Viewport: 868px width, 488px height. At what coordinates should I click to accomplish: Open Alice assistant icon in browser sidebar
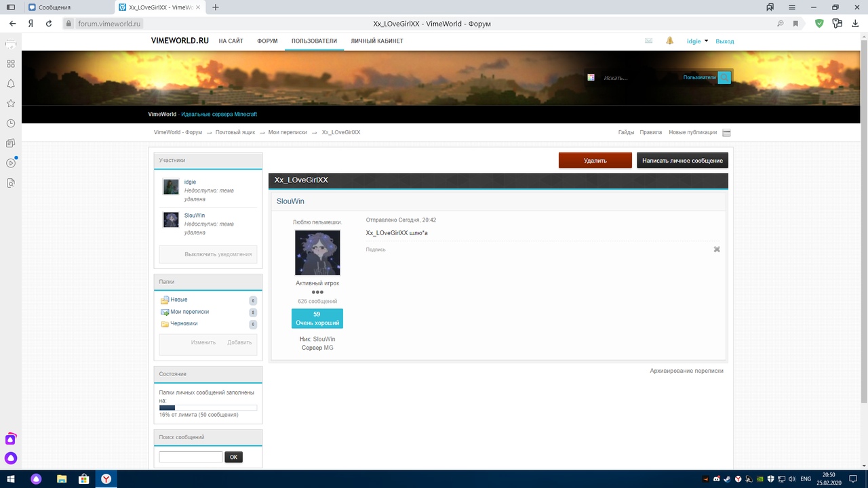(x=11, y=457)
